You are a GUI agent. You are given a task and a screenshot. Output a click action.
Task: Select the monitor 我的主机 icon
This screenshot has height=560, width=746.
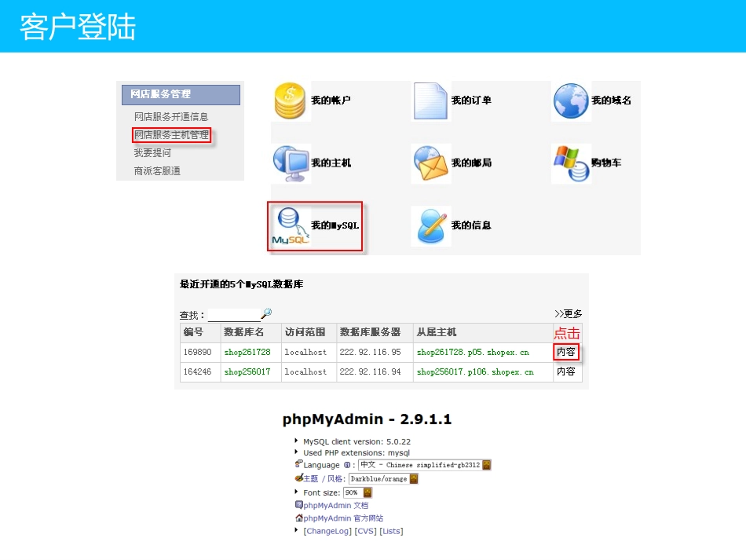[x=291, y=163]
